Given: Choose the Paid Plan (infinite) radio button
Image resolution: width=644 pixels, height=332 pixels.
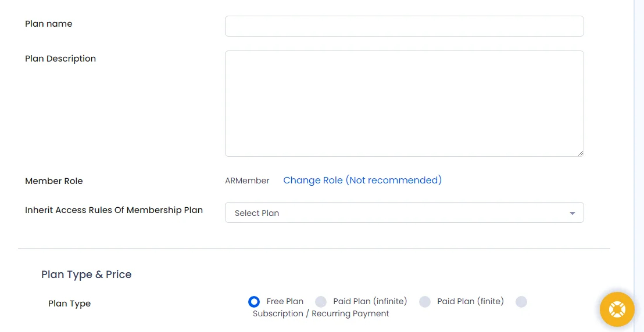Looking at the screenshot, I should click(320, 302).
